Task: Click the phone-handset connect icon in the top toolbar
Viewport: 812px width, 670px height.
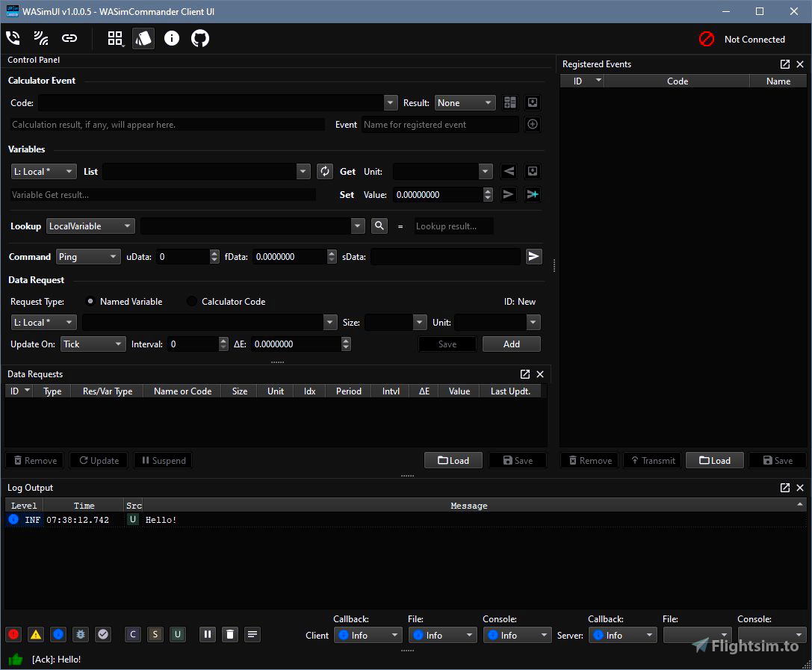Action: pos(13,38)
